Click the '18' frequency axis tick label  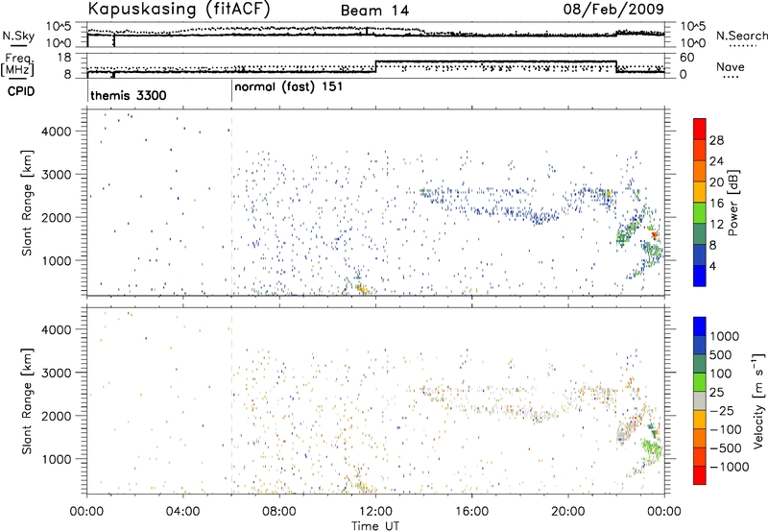click(x=64, y=58)
